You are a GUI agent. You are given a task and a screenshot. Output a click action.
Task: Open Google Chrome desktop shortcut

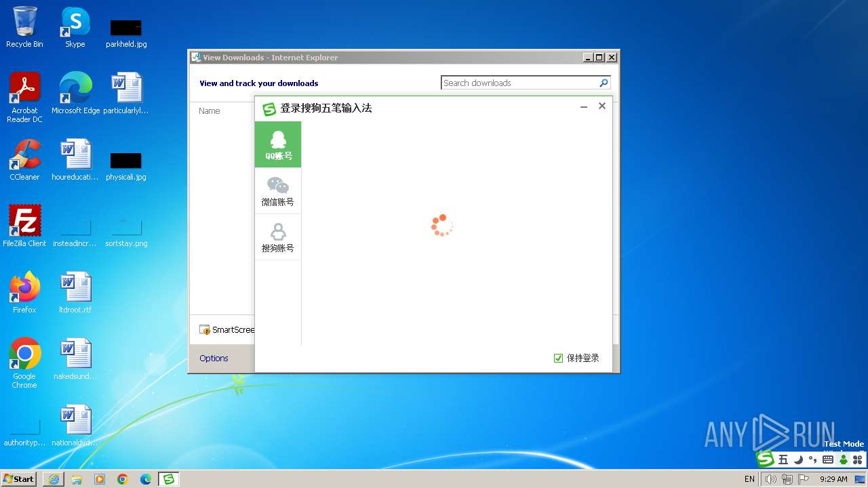coord(24,364)
